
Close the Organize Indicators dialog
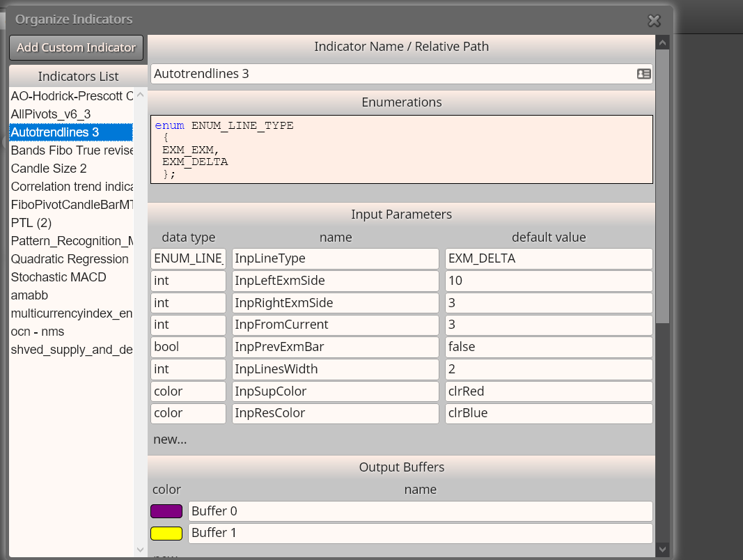click(x=654, y=20)
